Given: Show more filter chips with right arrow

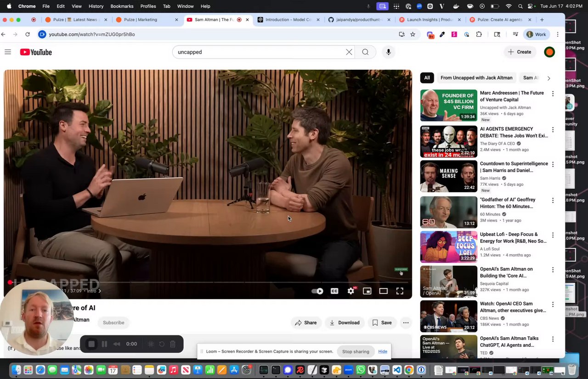Looking at the screenshot, I should click(x=548, y=78).
